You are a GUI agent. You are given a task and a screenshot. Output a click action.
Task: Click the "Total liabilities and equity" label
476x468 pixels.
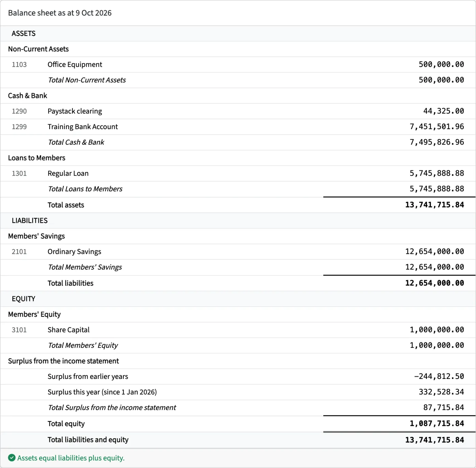pos(88,439)
